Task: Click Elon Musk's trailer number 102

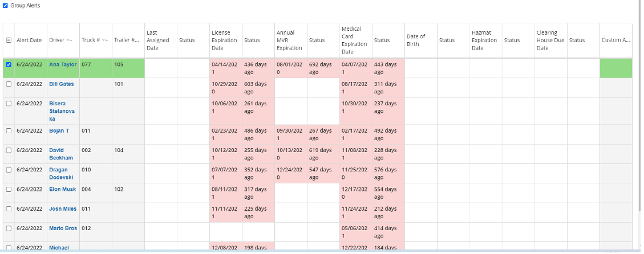Action: (x=119, y=189)
